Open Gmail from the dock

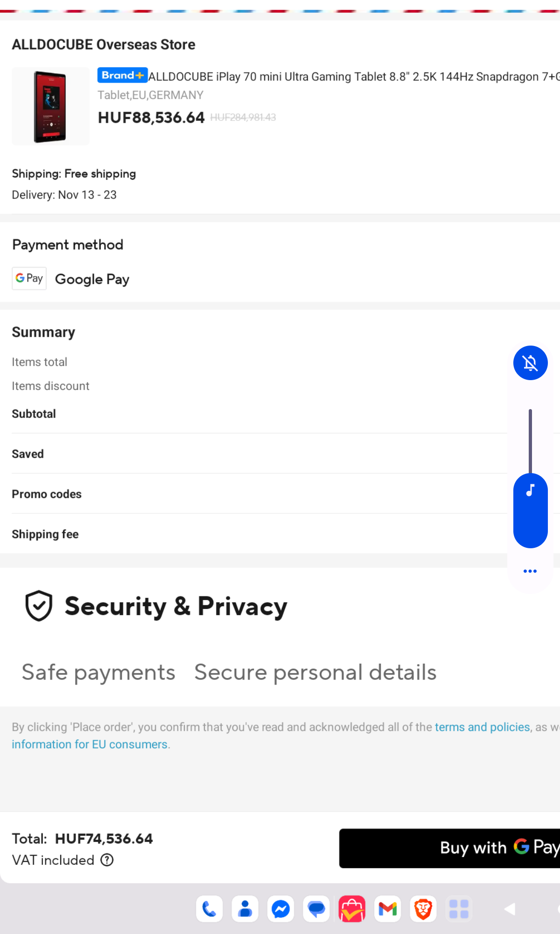pyautogui.click(x=388, y=909)
